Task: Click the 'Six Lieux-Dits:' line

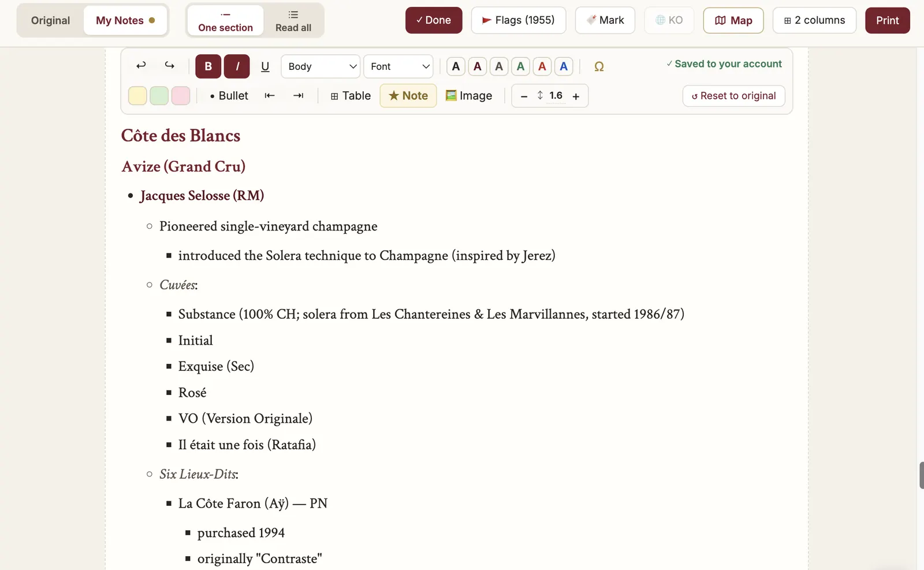Action: [199, 474]
